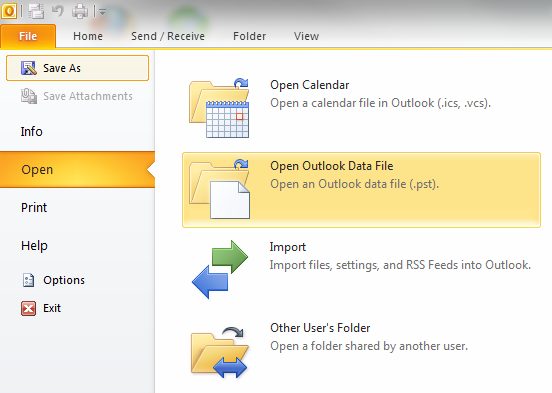Screen dimensions: 552x393
Task: Open the File tab
Action: (x=28, y=36)
